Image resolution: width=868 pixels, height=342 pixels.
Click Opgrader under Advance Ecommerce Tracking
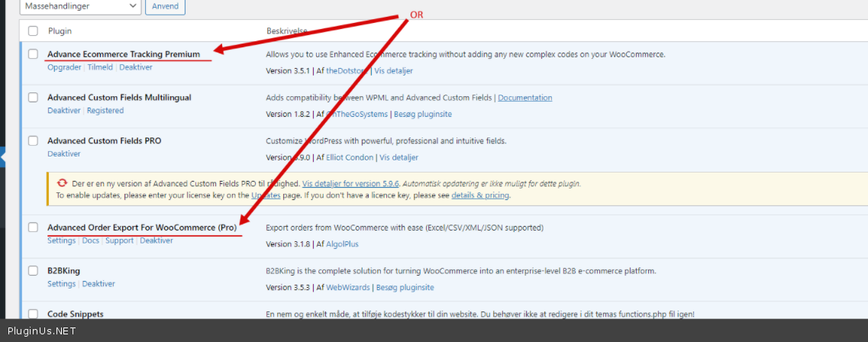tap(64, 67)
